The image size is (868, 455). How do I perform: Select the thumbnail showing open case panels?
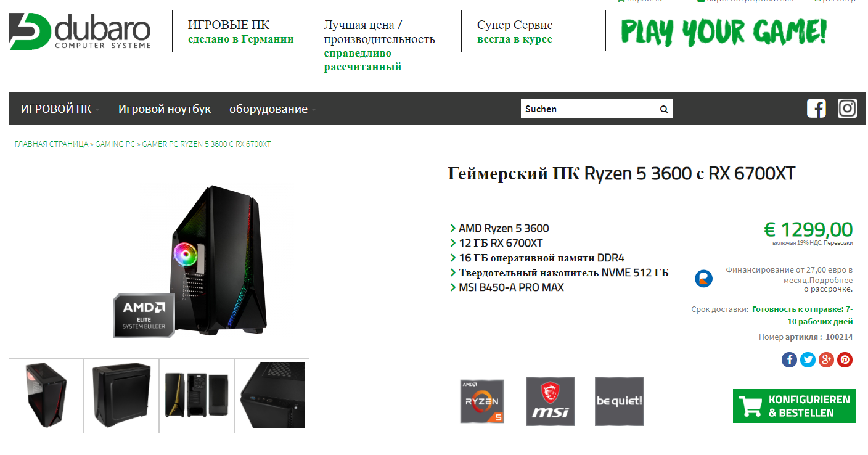[197, 396]
